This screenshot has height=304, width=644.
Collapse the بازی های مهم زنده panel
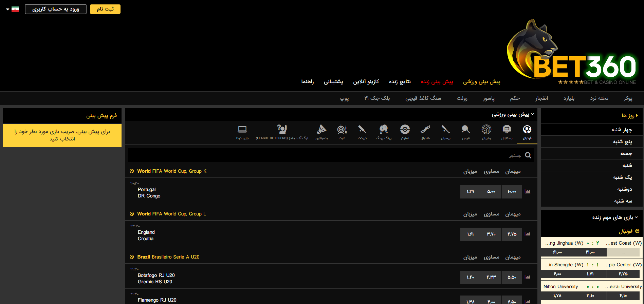coord(636,217)
